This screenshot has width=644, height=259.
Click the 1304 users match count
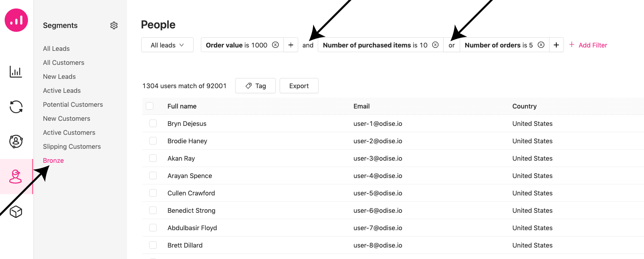(x=184, y=86)
